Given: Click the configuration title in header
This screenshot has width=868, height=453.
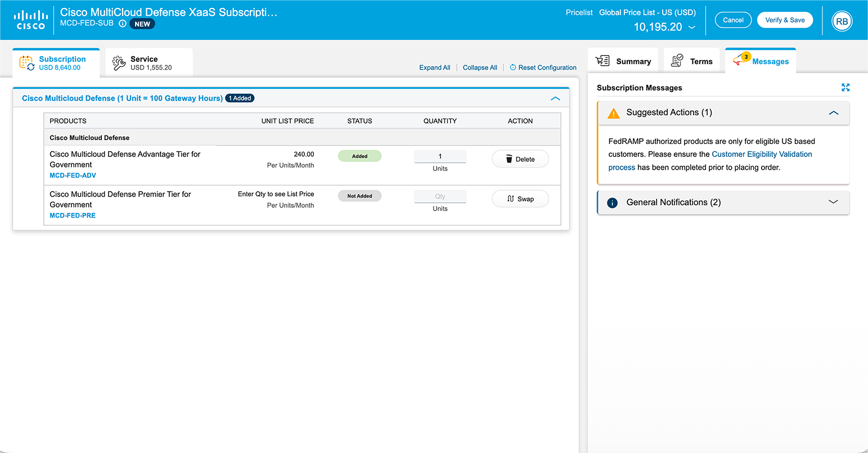Looking at the screenshot, I should [168, 12].
